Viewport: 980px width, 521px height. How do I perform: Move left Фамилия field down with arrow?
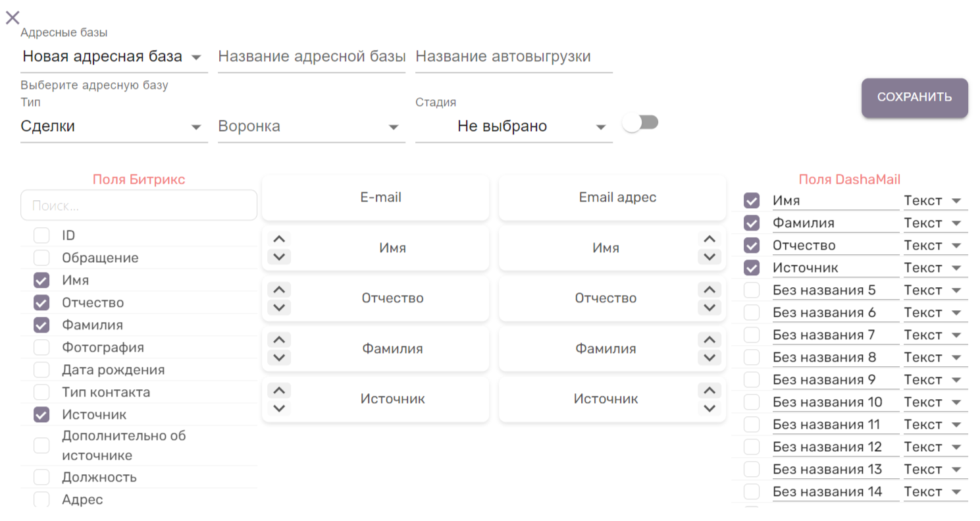click(279, 357)
